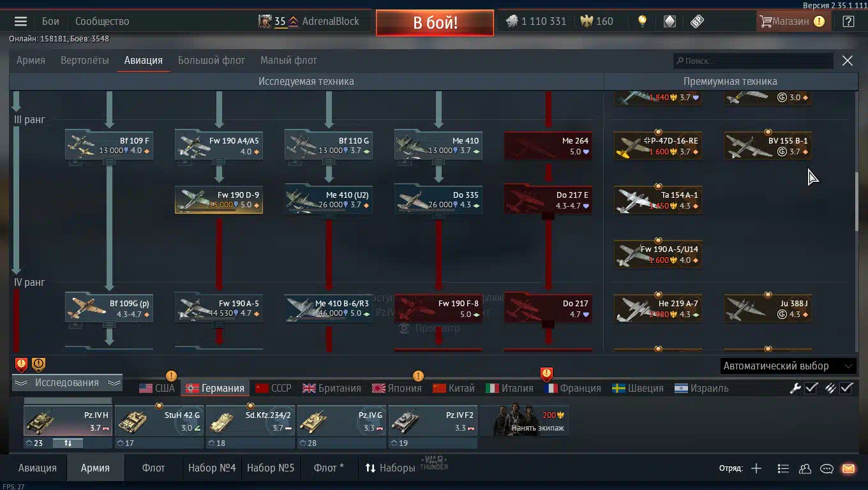Click the Нанять экипаж crew slot
The image size is (868, 490).
click(524, 421)
